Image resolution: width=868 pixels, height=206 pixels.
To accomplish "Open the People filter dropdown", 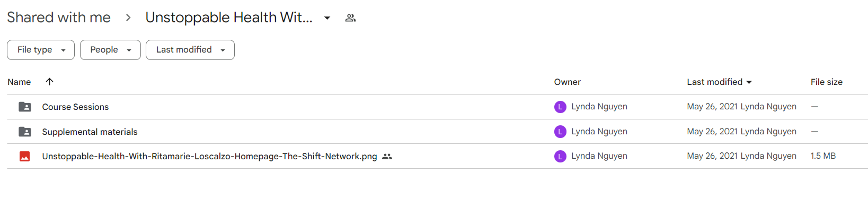I will click(x=110, y=50).
